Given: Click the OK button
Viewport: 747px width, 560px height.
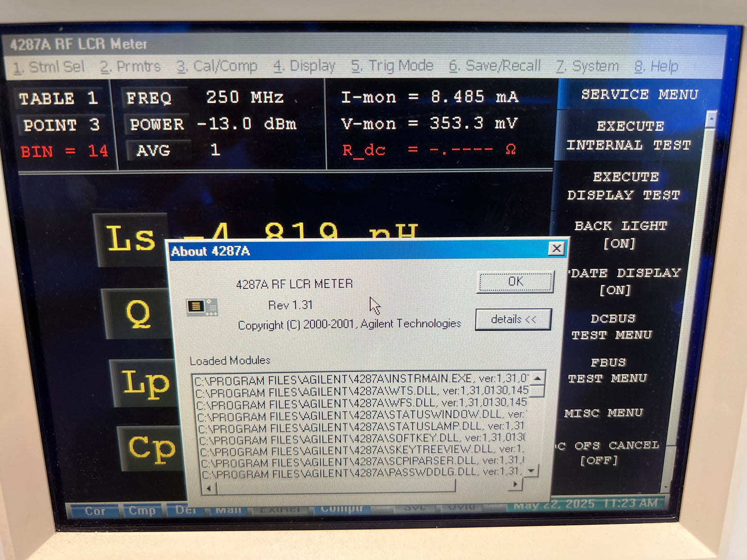Looking at the screenshot, I should tap(515, 282).
